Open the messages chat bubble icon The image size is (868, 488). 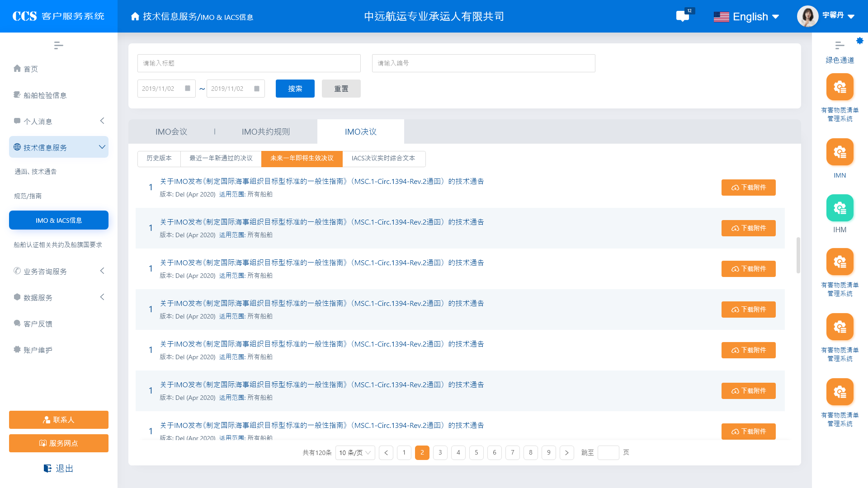[x=682, y=17]
